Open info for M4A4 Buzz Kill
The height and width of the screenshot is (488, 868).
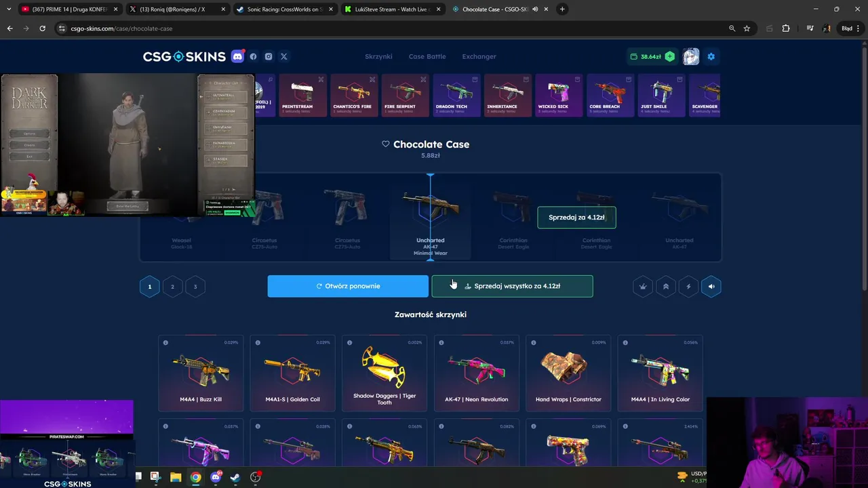[x=165, y=342]
